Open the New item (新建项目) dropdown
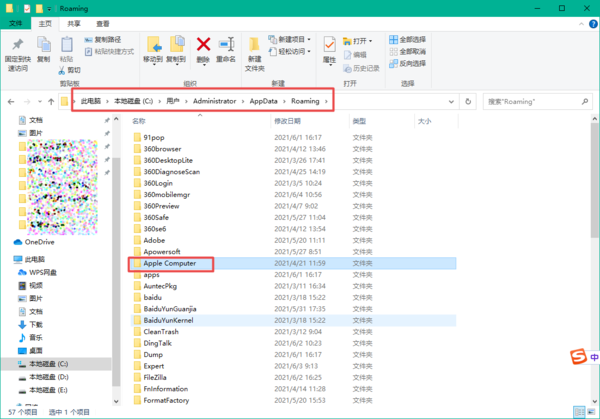The width and height of the screenshot is (600, 419). click(x=293, y=39)
